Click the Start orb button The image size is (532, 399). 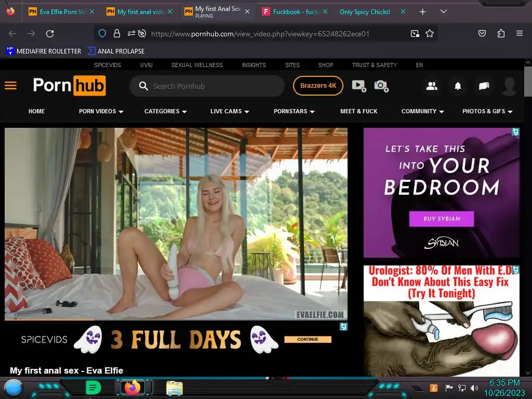pos(13,388)
